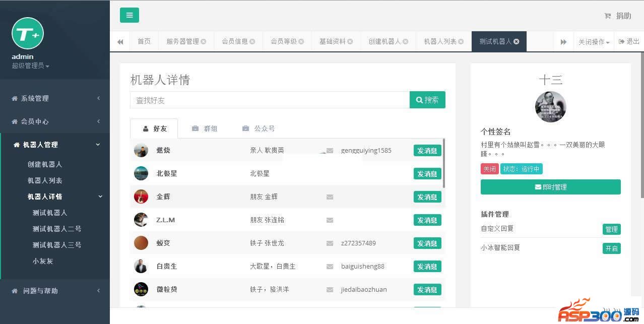Click envelope icon in 金辉 row
The width and height of the screenshot is (644, 324).
tap(330, 197)
